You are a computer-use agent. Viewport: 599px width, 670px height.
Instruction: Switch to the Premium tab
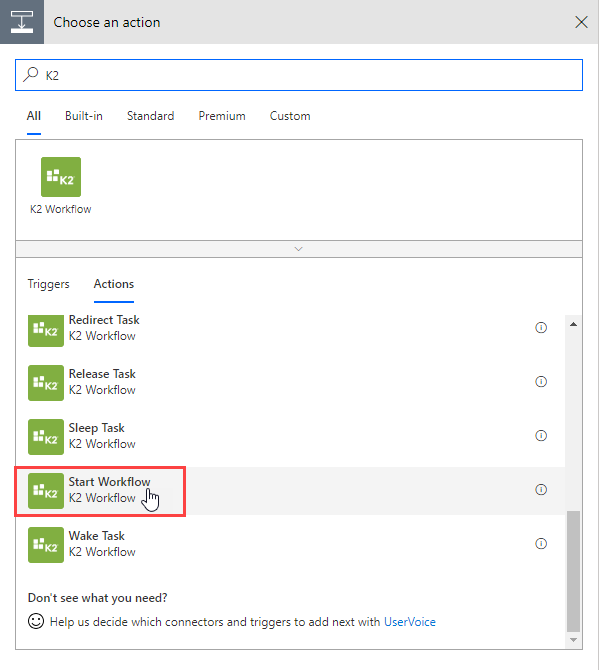[222, 116]
